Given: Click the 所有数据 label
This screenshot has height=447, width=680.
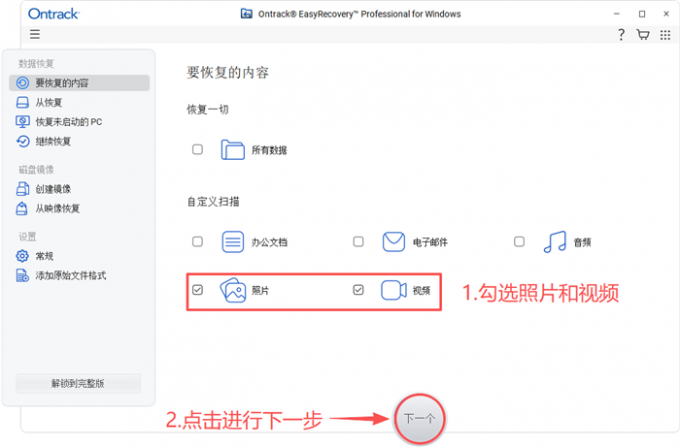Looking at the screenshot, I should [269, 150].
